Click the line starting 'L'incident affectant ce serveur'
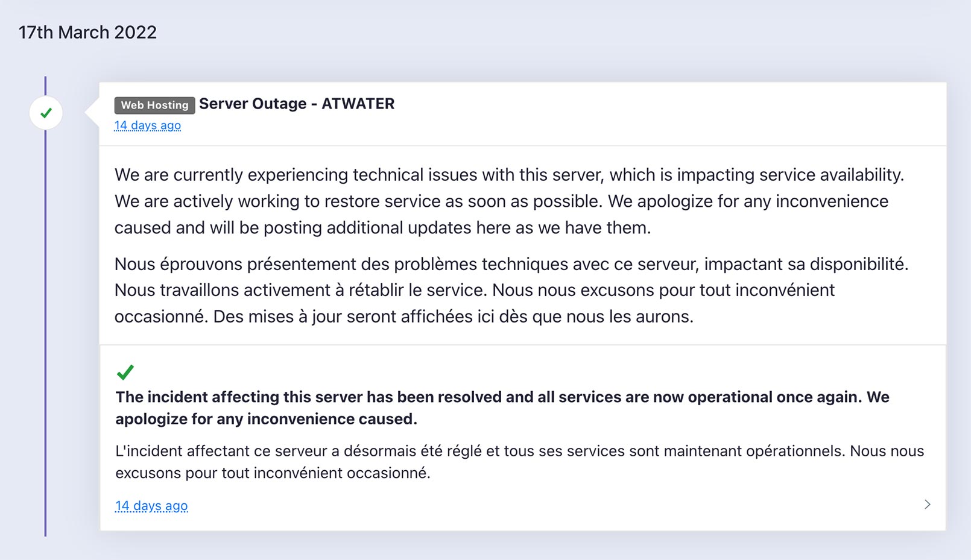 point(520,451)
